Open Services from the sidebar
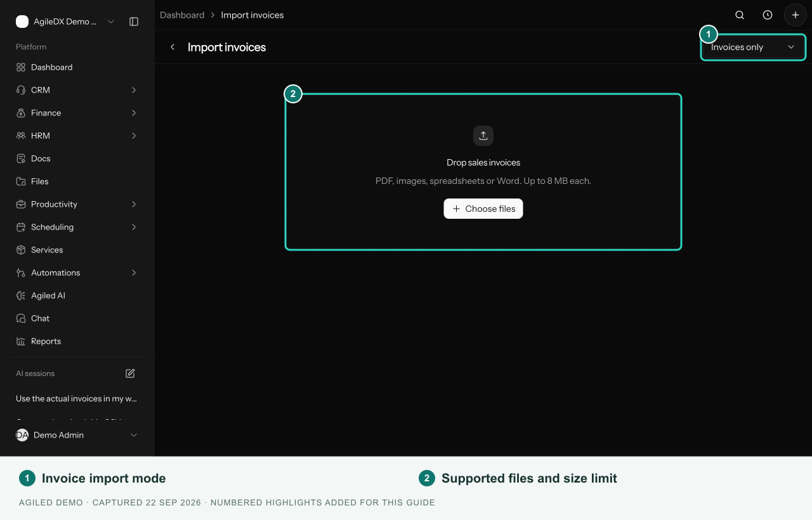 tap(77, 250)
